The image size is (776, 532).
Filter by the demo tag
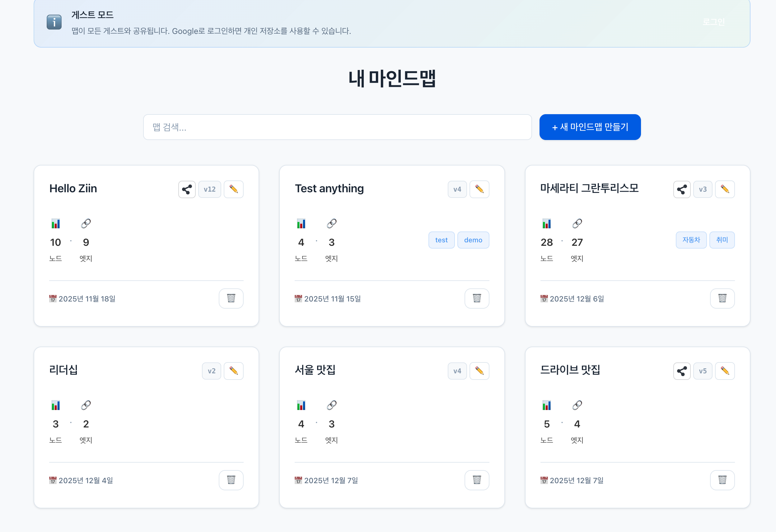point(473,240)
